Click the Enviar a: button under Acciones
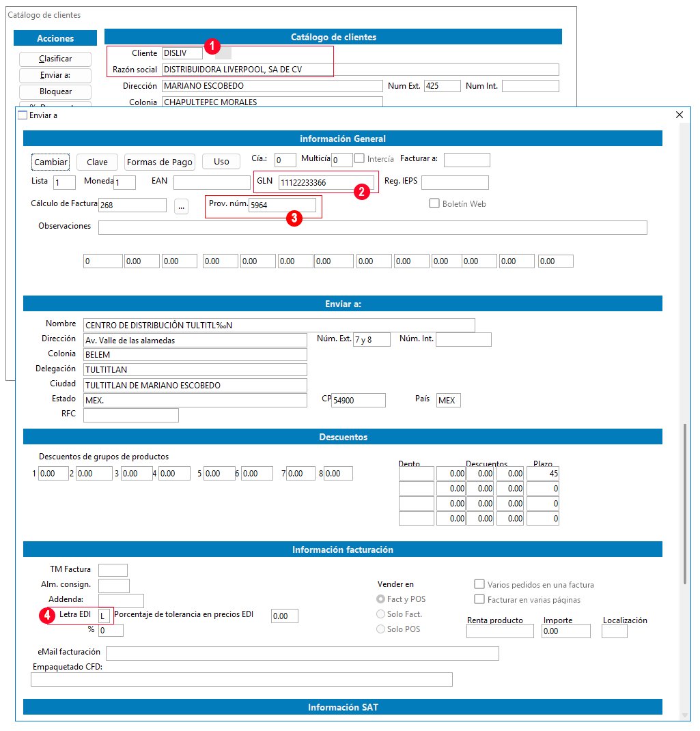Viewport: 700px width, 731px height. 55,75
